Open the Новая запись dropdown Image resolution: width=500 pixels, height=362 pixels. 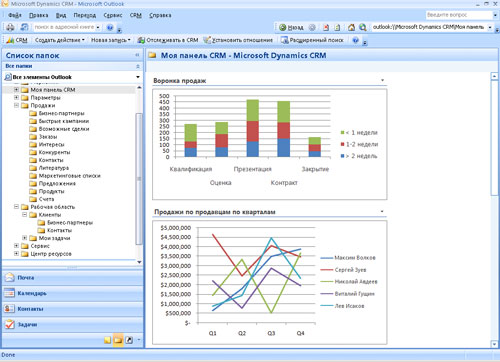[x=111, y=40]
